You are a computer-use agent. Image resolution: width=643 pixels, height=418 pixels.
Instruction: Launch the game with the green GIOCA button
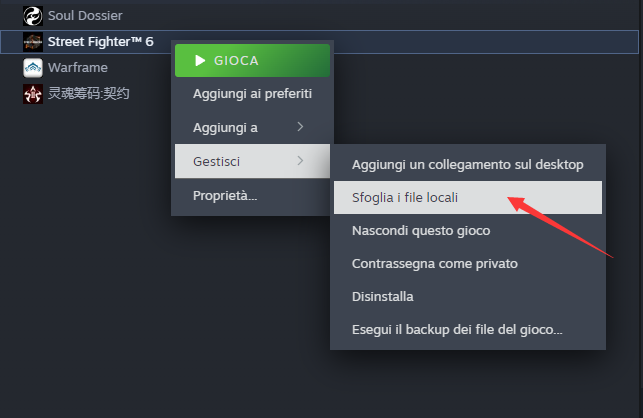point(252,61)
